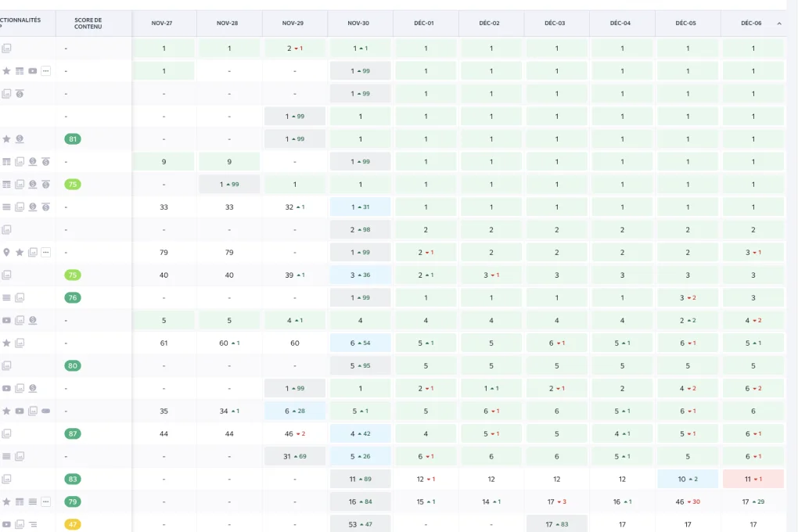Image resolution: width=798 pixels, height=532 pixels.
Task: Click the red-highlighted cell in DÉC-06 column
Action: [753, 480]
